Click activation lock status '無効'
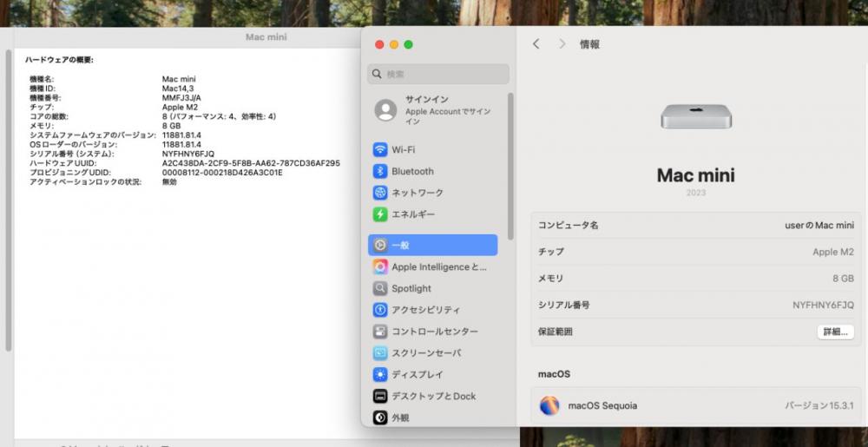 coord(169,181)
